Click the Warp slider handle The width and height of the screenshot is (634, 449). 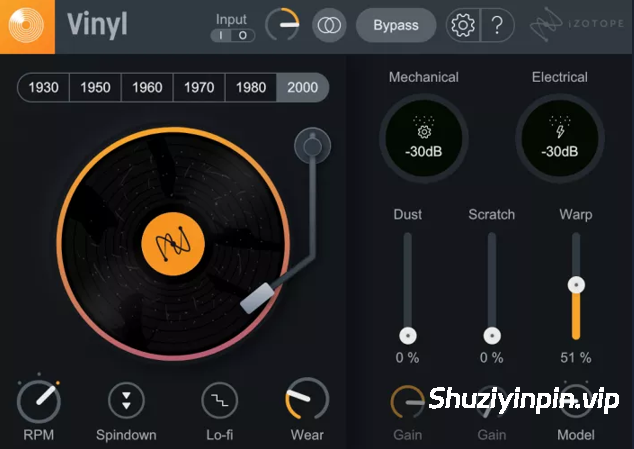(x=576, y=285)
